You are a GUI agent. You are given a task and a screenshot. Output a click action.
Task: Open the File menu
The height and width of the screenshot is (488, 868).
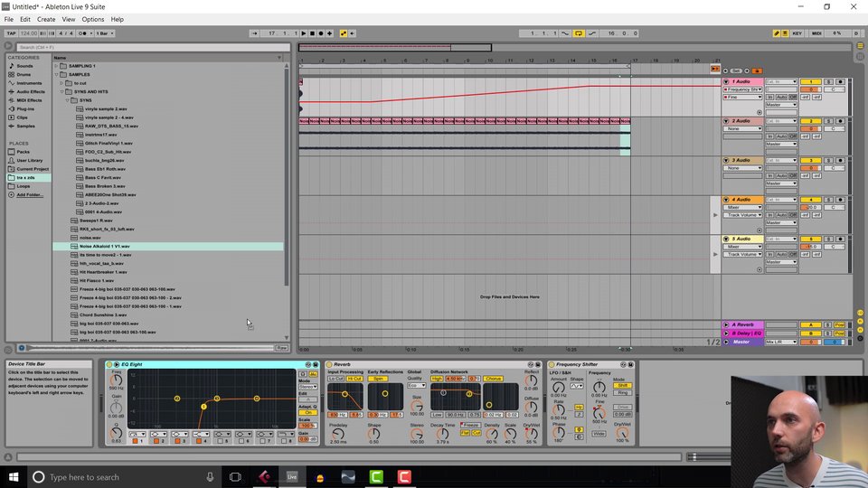tap(9, 19)
